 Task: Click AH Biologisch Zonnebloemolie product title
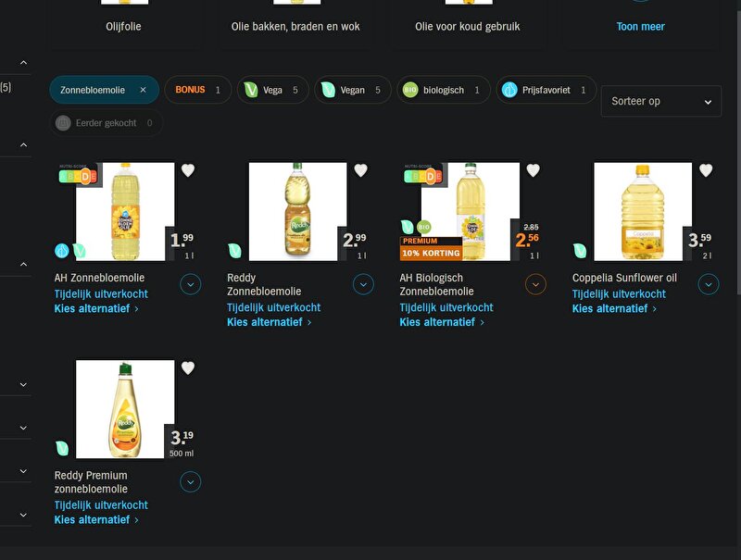point(436,284)
